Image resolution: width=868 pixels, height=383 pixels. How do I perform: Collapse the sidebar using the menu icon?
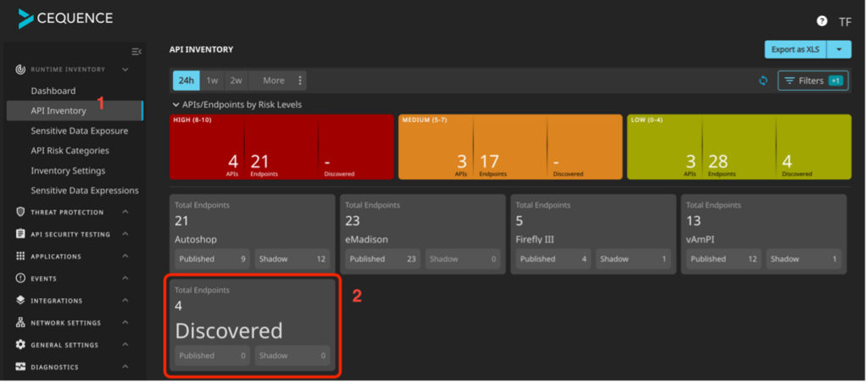click(136, 52)
